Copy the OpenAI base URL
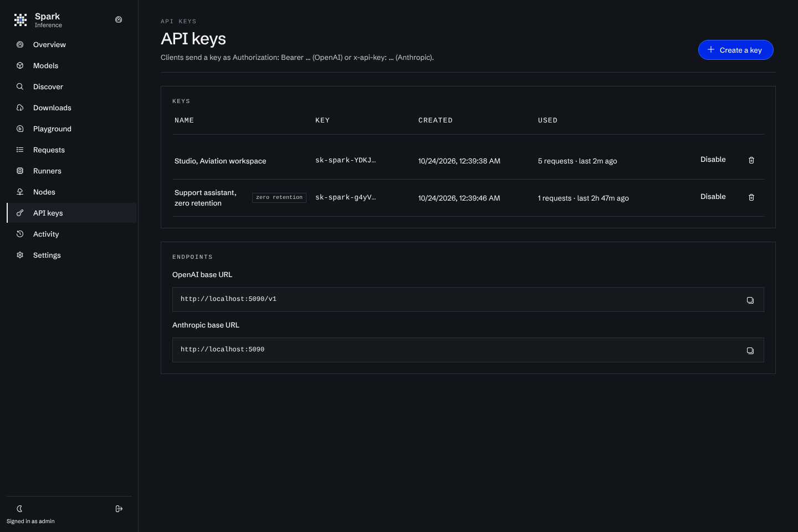 click(750, 300)
